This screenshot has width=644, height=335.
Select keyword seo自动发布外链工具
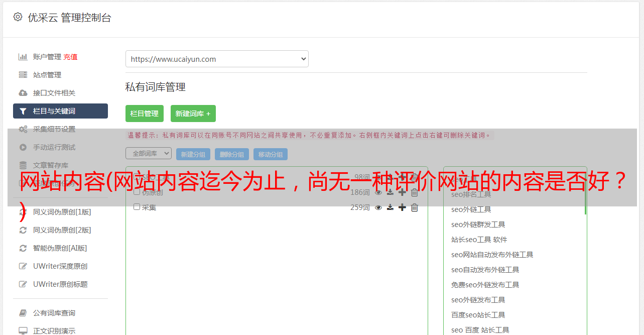[x=485, y=270]
